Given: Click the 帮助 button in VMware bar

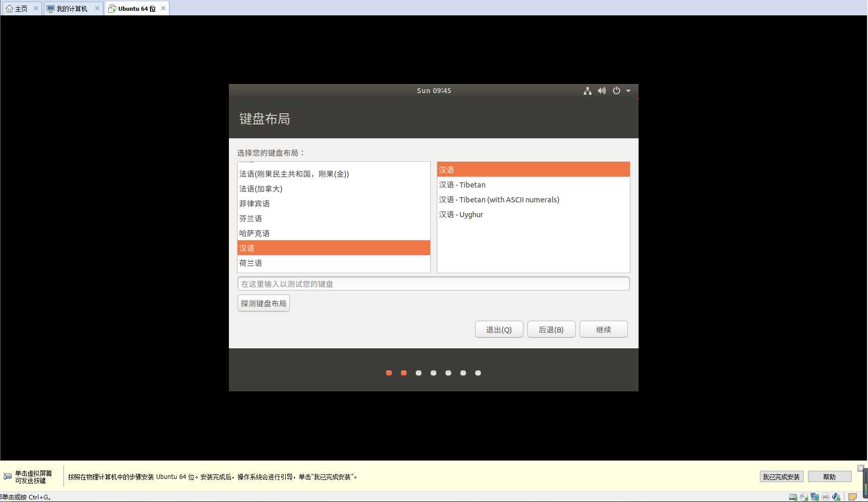Looking at the screenshot, I should [x=829, y=477].
